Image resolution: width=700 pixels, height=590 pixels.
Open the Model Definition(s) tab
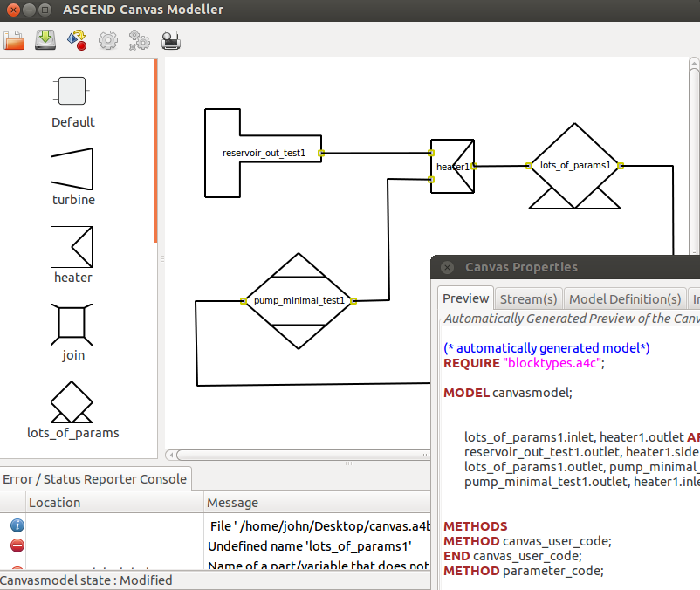[x=625, y=299]
